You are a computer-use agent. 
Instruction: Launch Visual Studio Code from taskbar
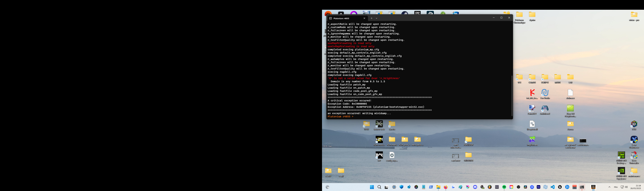[x=552, y=187]
